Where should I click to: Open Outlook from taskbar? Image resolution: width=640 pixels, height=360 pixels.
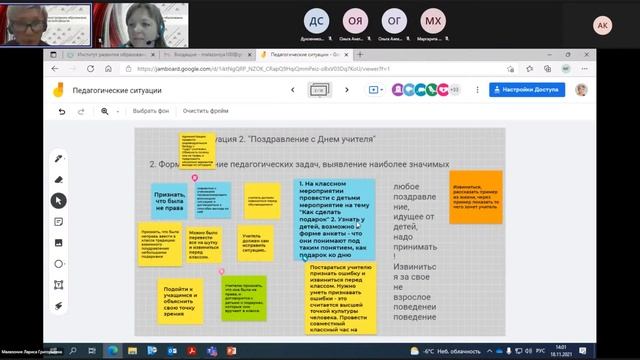(x=172, y=351)
